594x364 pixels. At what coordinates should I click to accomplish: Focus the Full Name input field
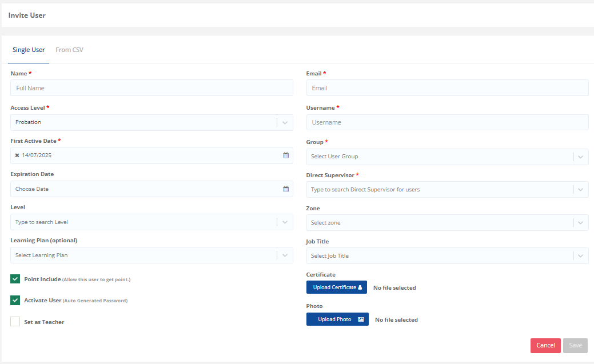point(152,88)
